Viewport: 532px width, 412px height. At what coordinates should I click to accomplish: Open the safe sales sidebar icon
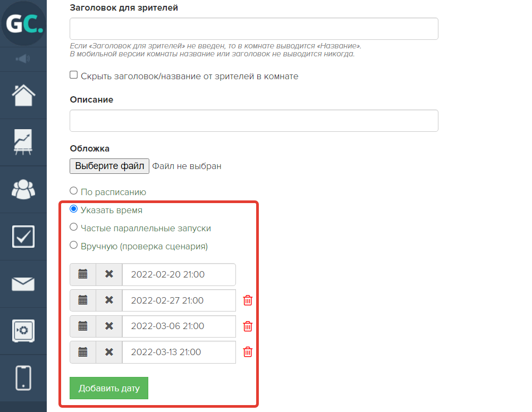(x=23, y=331)
